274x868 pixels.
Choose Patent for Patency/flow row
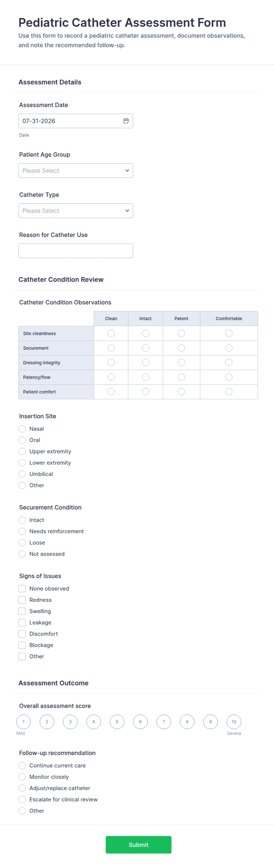click(x=181, y=377)
